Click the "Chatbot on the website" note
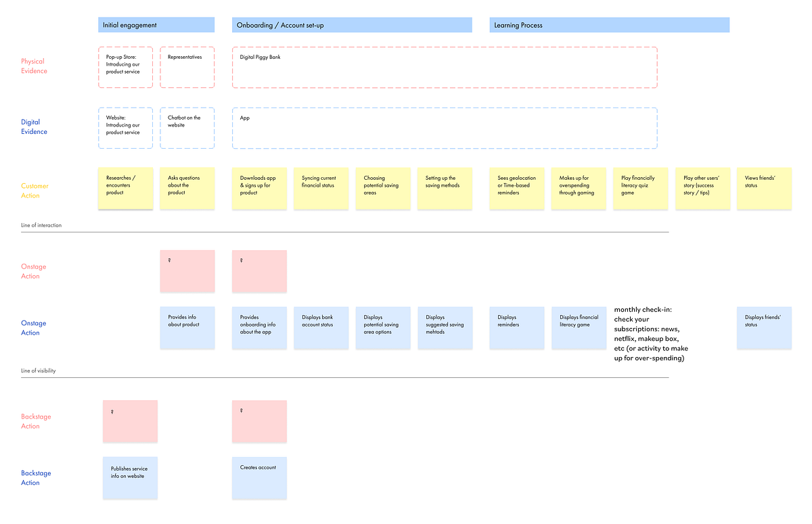The image size is (812, 524). (x=187, y=127)
